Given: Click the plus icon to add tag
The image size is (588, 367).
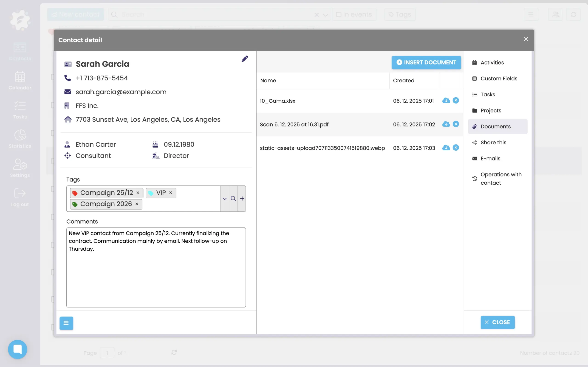Looking at the screenshot, I should pyautogui.click(x=242, y=199).
